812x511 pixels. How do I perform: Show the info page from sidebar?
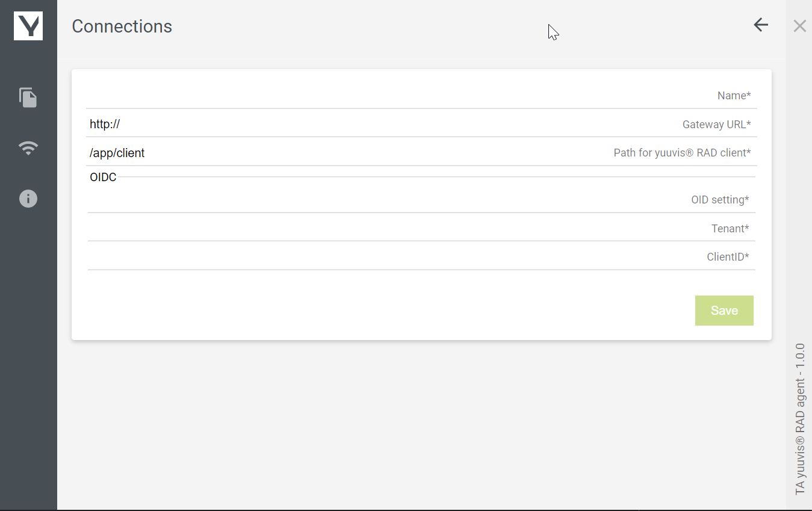click(28, 199)
